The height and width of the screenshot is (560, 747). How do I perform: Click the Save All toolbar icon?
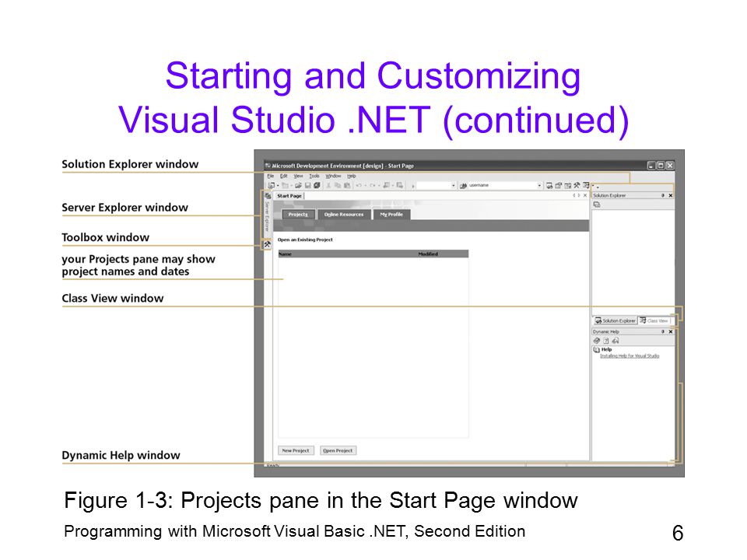317,185
